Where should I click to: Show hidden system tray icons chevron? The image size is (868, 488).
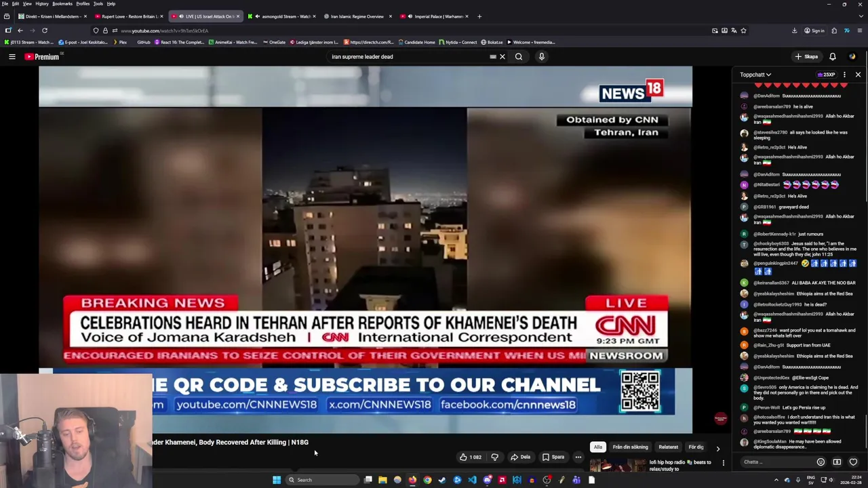pos(776,480)
